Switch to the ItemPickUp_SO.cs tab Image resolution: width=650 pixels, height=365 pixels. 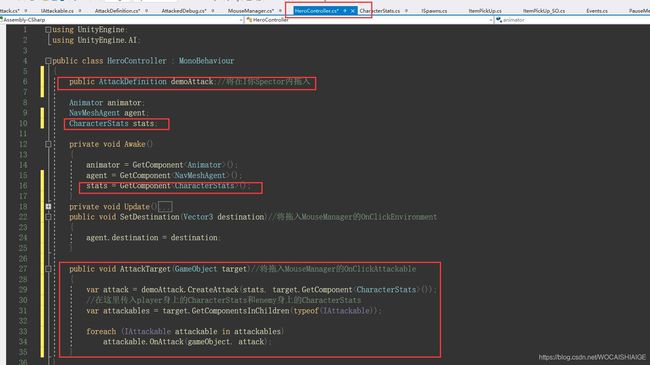click(x=543, y=11)
